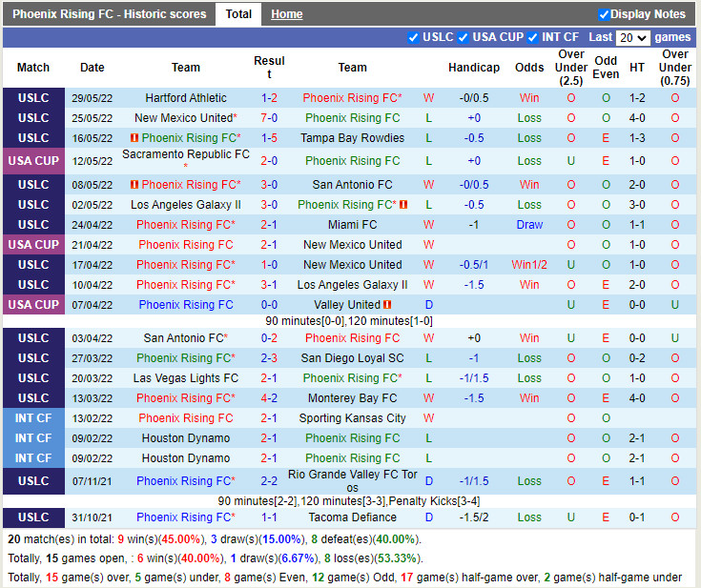
Task: Click USA CUP label in 12/05/22 row
Action: click(33, 161)
